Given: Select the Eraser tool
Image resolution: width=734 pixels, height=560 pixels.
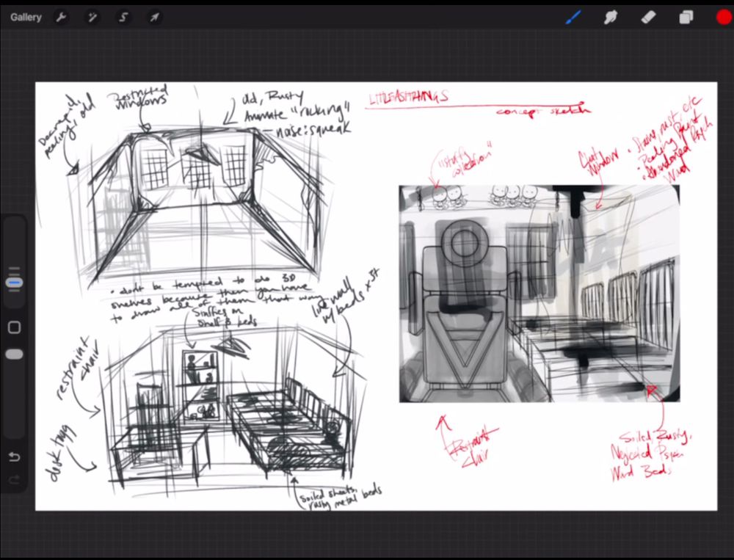Looking at the screenshot, I should click(x=648, y=18).
